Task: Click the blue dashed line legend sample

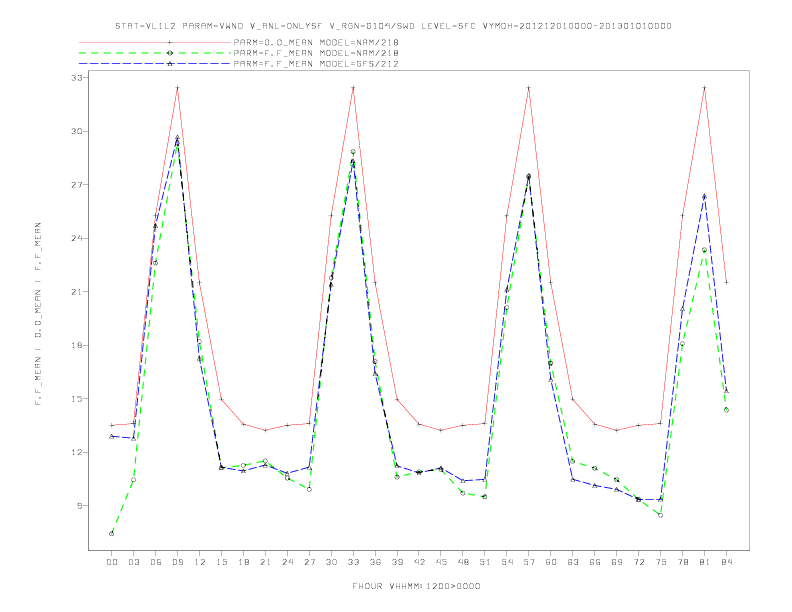Action: tap(155, 64)
